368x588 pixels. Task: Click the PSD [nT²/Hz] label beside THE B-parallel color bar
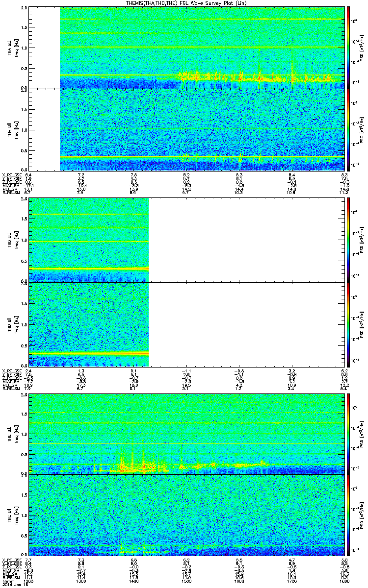point(361,514)
